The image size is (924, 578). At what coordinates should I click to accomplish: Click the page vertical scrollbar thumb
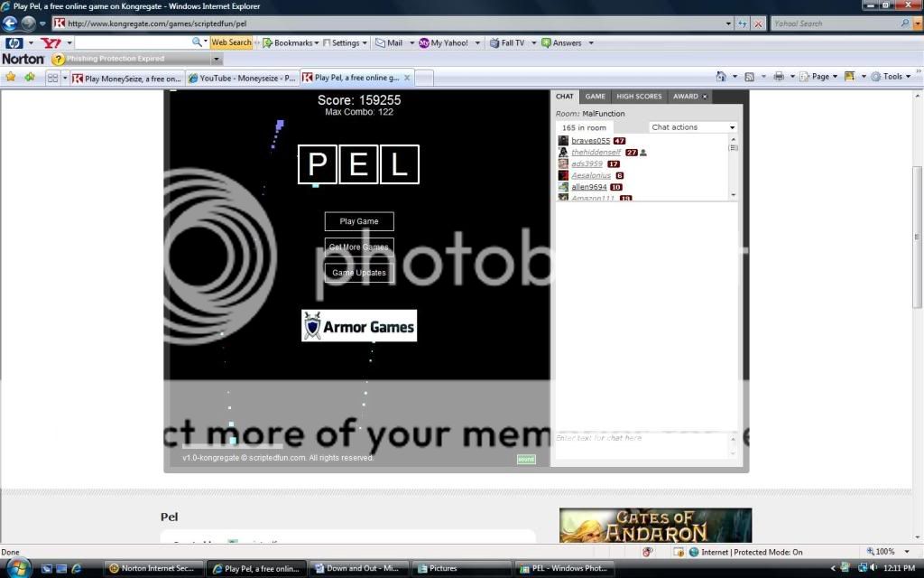(917, 237)
